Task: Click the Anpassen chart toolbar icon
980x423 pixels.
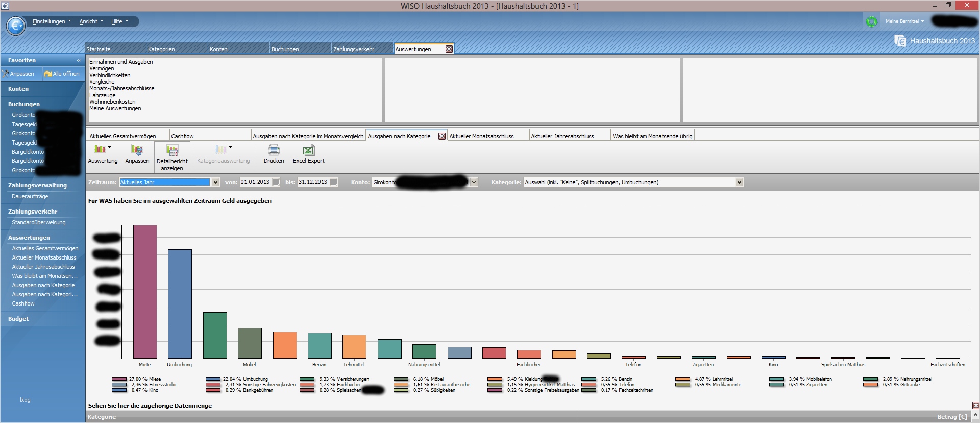Action: pos(137,149)
